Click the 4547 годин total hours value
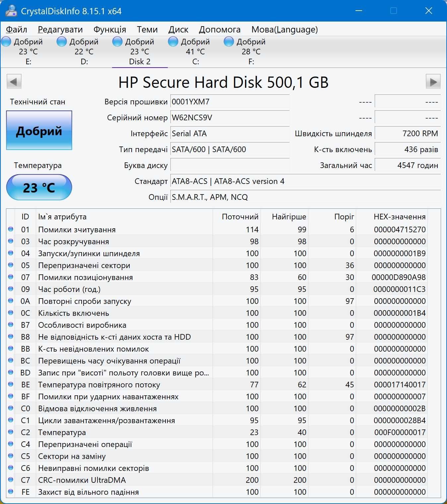 click(x=408, y=165)
